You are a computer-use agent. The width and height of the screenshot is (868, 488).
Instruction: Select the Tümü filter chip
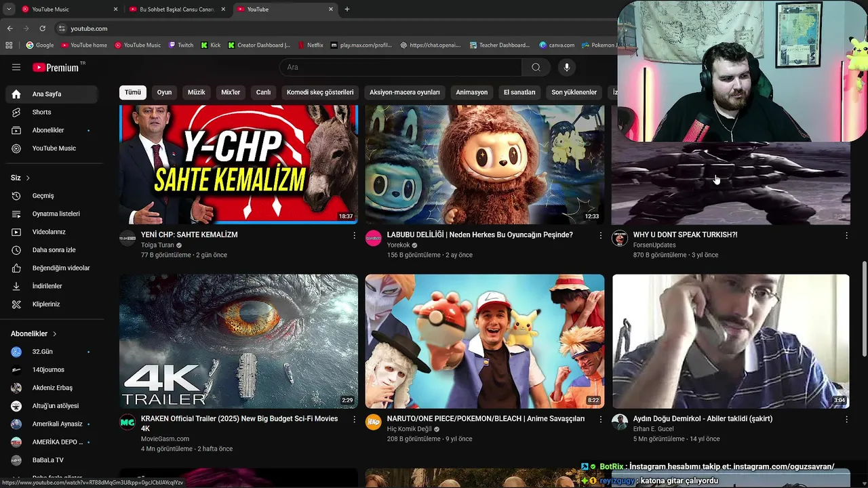point(133,92)
